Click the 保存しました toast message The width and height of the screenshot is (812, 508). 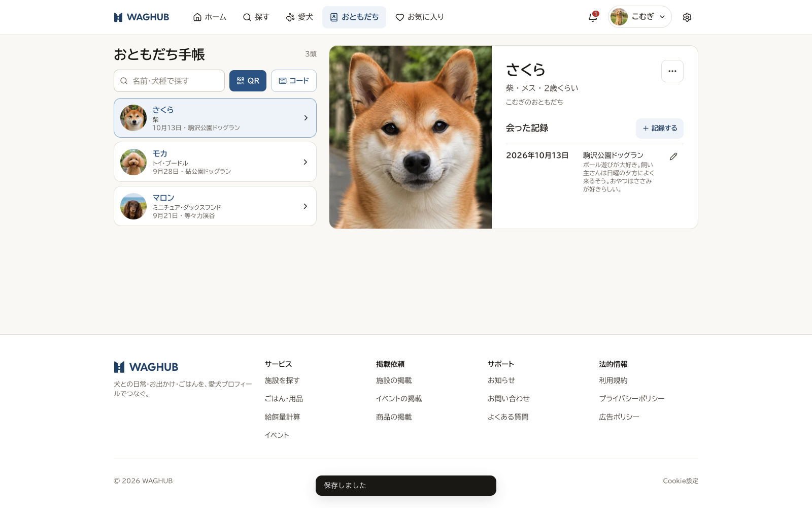406,486
